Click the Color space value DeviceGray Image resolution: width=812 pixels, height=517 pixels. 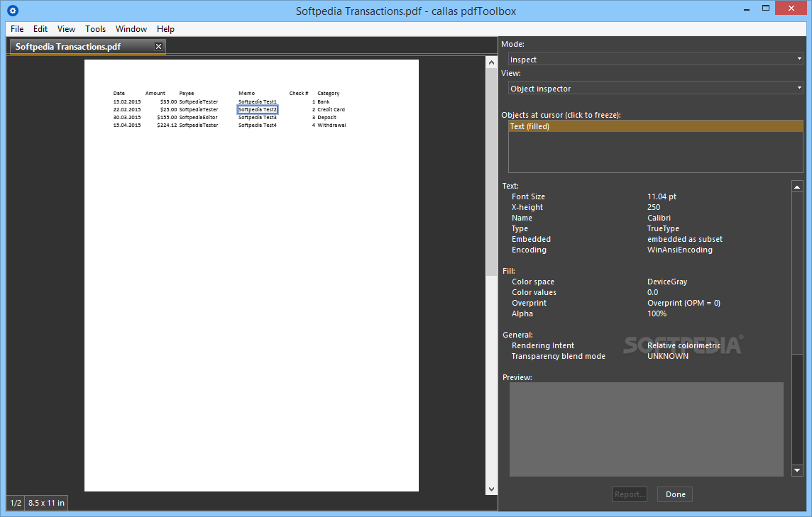(x=667, y=282)
